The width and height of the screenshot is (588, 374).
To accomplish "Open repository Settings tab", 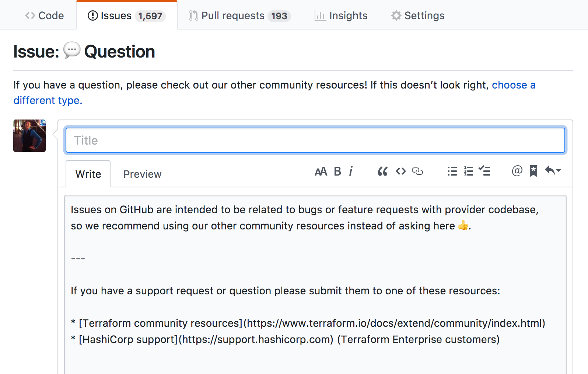I will tap(418, 15).
